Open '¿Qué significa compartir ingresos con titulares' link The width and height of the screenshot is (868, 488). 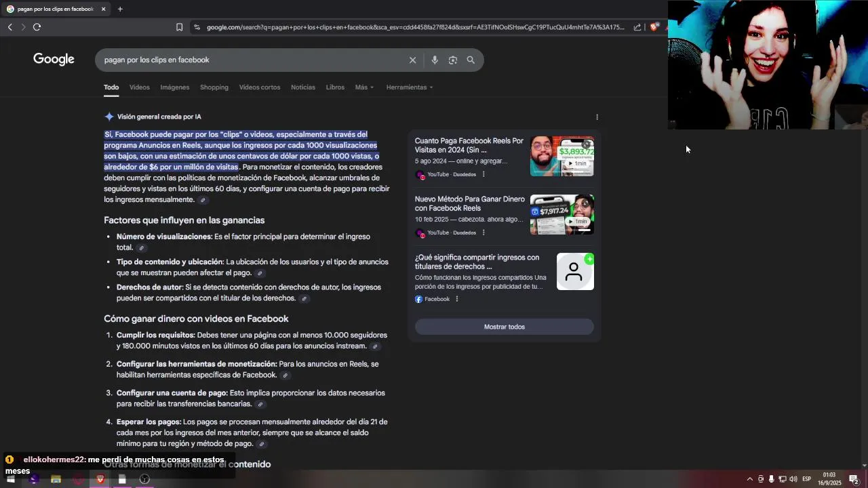[477, 262]
